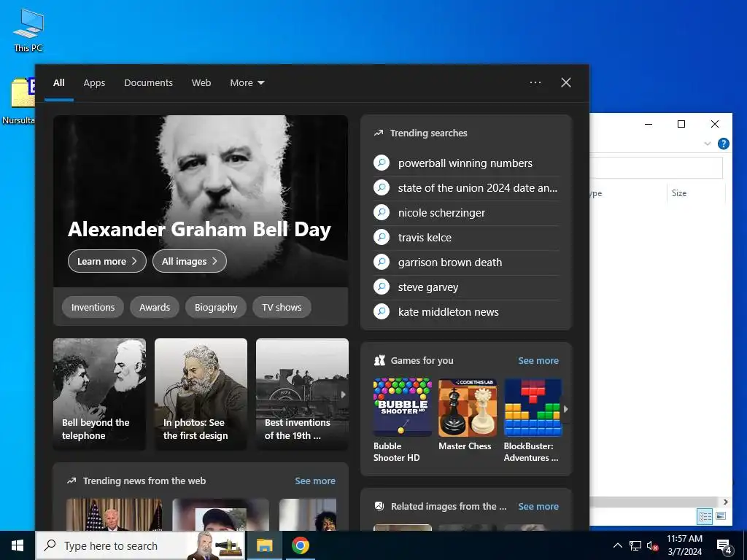This screenshot has width=747, height=560.
Task: Click See more for Games for you
Action: pyautogui.click(x=538, y=360)
